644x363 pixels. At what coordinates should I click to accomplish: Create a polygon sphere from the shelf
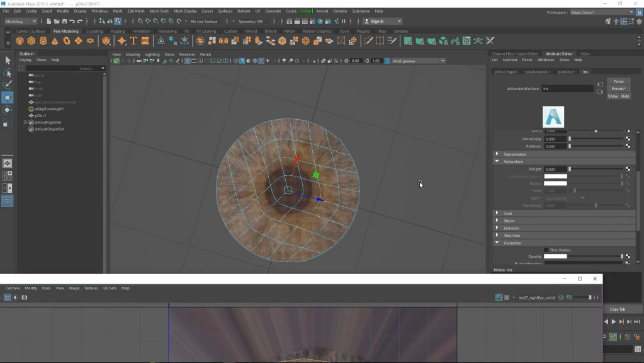[x=20, y=41]
